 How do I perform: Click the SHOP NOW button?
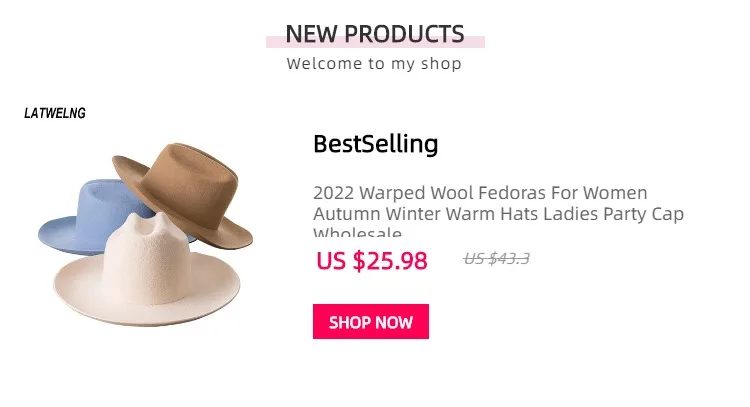tap(371, 321)
